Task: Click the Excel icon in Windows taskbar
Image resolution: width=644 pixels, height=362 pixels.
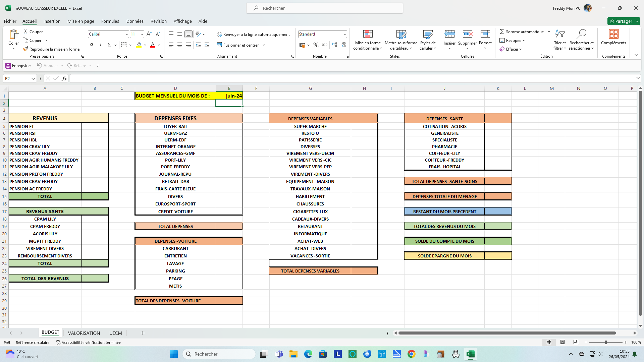Action: (470, 354)
